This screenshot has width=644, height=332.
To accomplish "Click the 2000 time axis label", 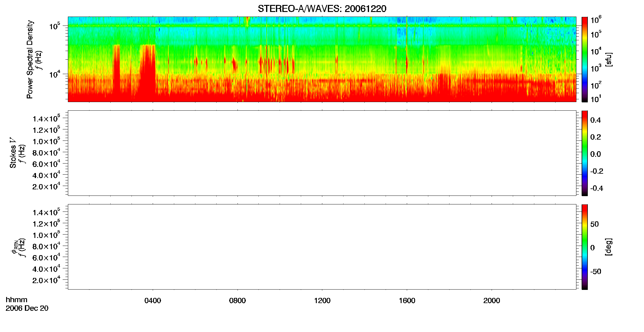I will point(492,301).
